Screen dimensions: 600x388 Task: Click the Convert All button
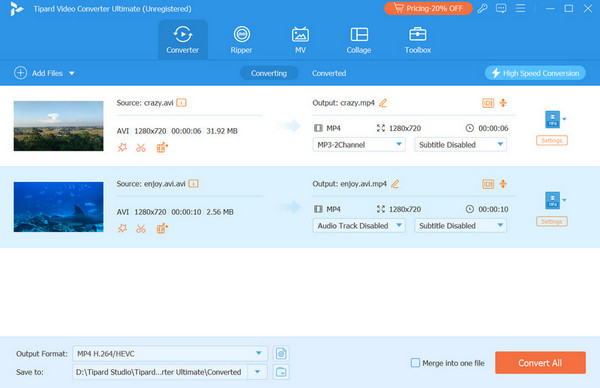coord(540,363)
